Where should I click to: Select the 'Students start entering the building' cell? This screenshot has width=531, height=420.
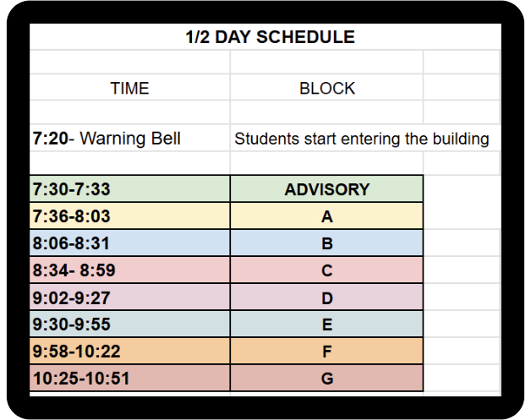(x=362, y=139)
